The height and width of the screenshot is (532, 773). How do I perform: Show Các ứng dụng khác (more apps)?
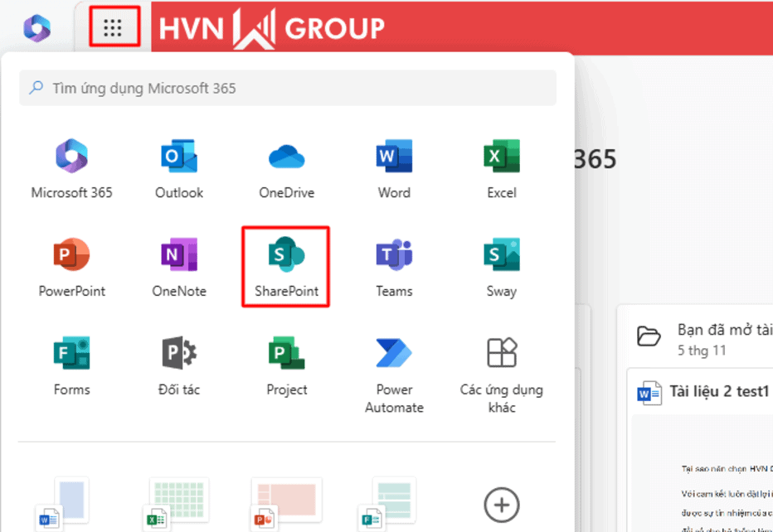[x=502, y=375]
